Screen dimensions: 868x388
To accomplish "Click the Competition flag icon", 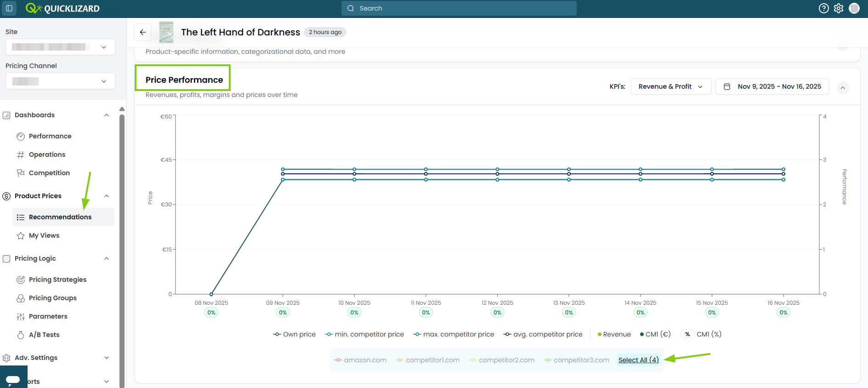I will [21, 173].
